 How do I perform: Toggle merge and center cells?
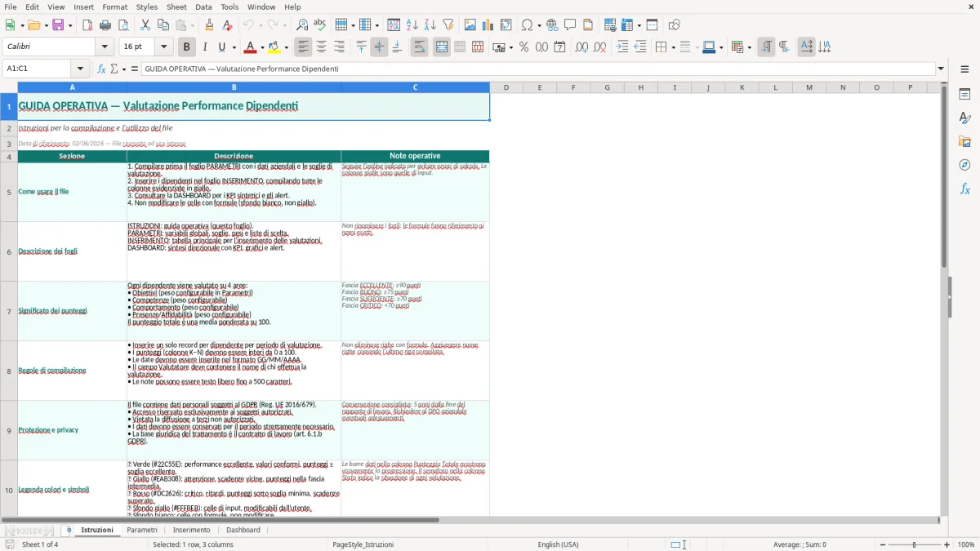[x=442, y=47]
